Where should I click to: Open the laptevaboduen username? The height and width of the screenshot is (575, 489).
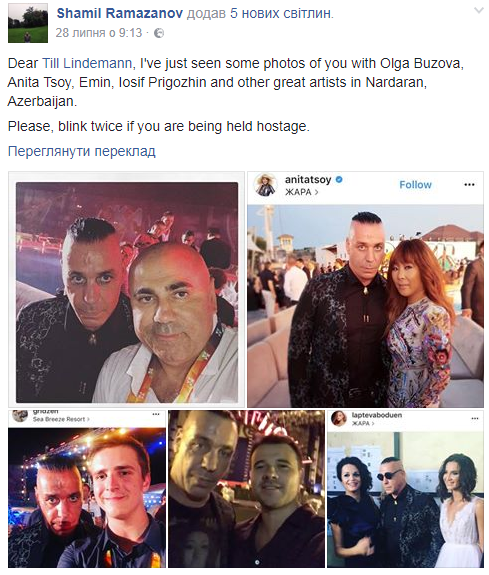(377, 415)
